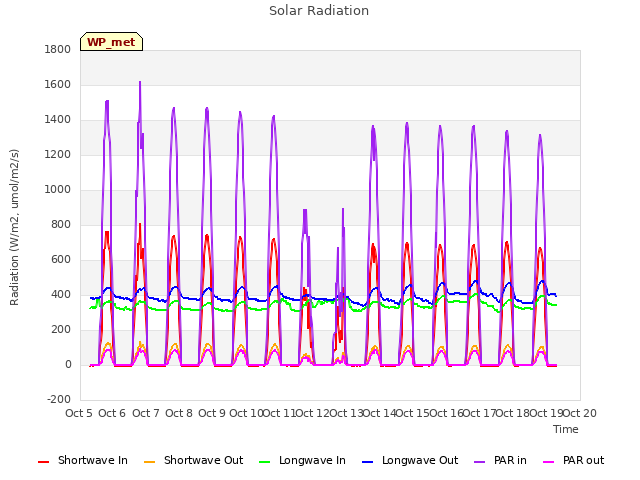Click the 400 y-axis tick label
Viewport: 640px width, 480px height.
tap(61, 295)
